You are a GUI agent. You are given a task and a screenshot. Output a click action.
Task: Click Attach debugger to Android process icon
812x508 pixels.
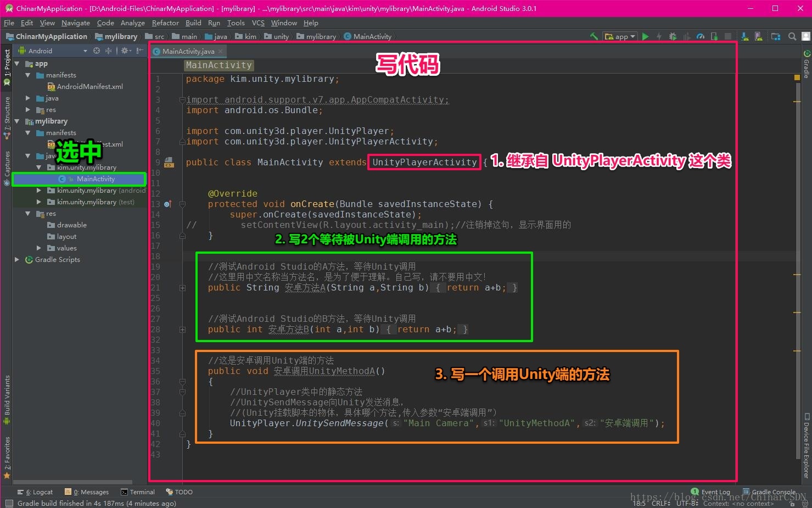pos(714,36)
